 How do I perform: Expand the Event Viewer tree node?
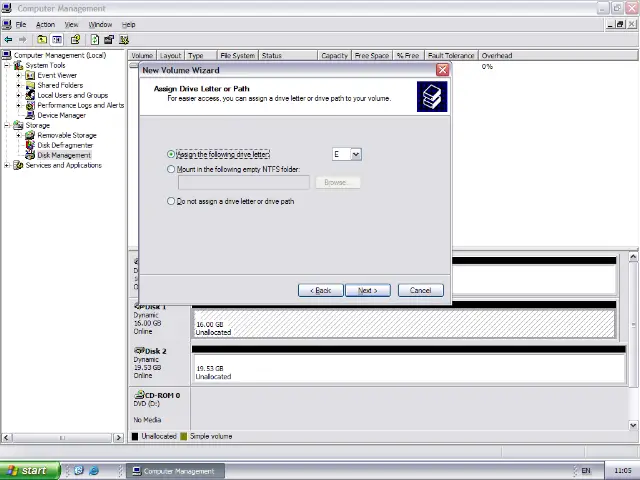18,75
